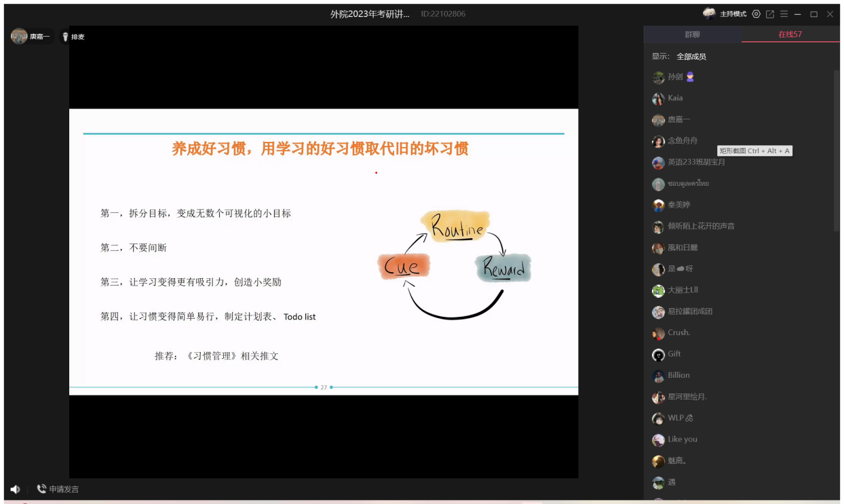Click the shared slide presentation area
Viewport: 844px width, 504px height.
(324, 251)
